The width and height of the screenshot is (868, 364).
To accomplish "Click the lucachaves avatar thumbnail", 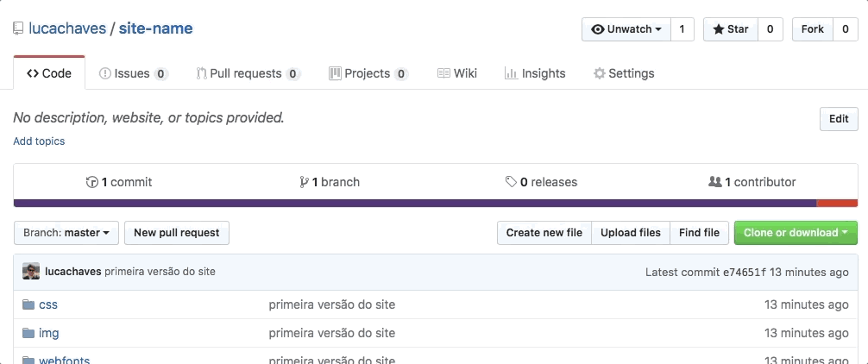I will 31,272.
